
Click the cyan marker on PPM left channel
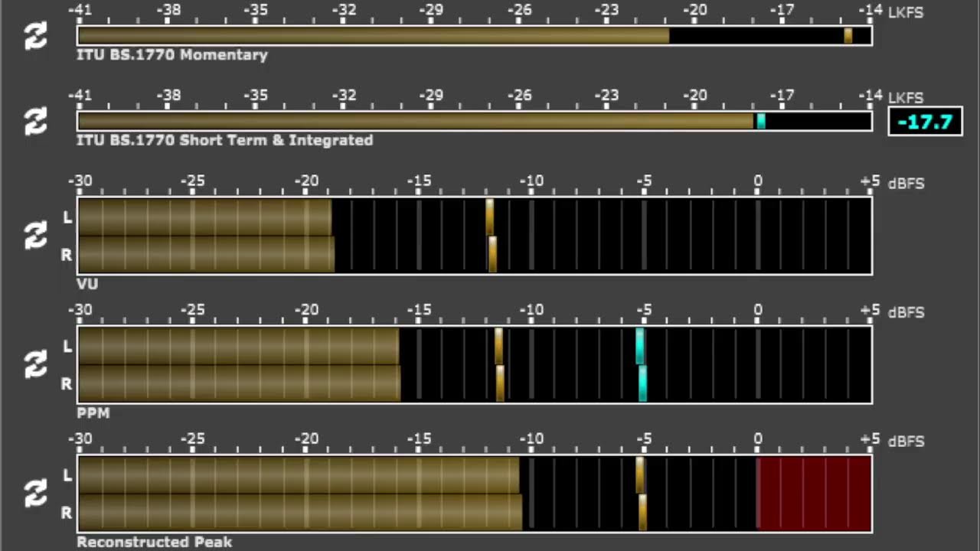pyautogui.click(x=639, y=346)
